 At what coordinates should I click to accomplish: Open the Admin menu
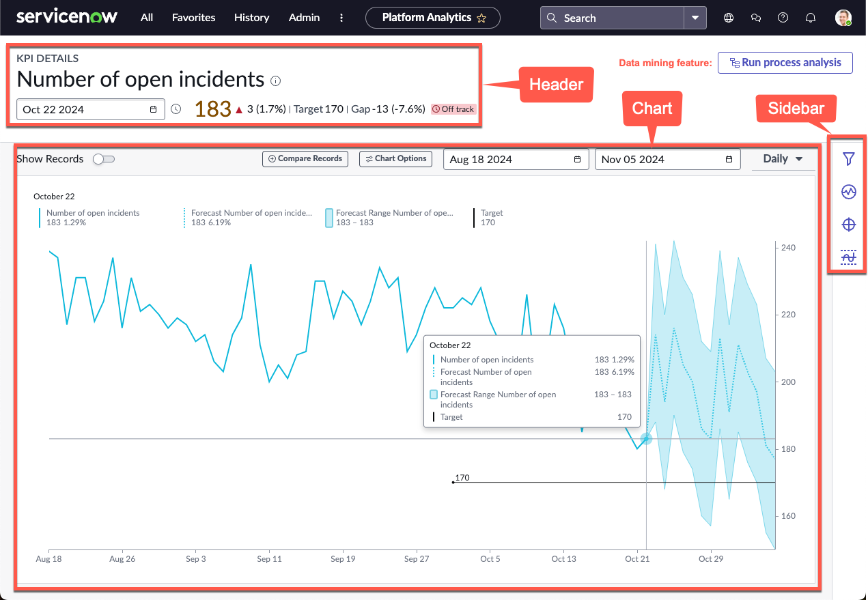click(x=304, y=18)
